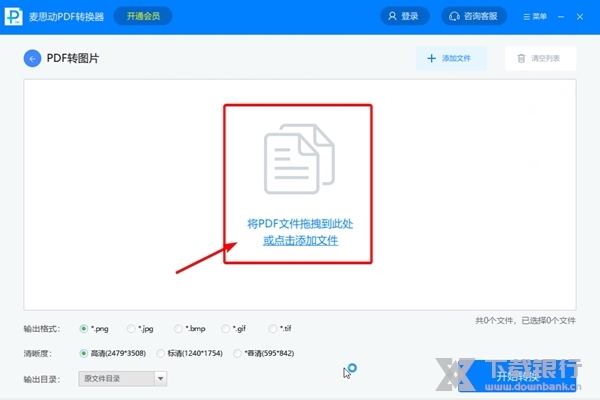
Task: Click the 麦思动PDF转换器 app title
Action: (66, 16)
